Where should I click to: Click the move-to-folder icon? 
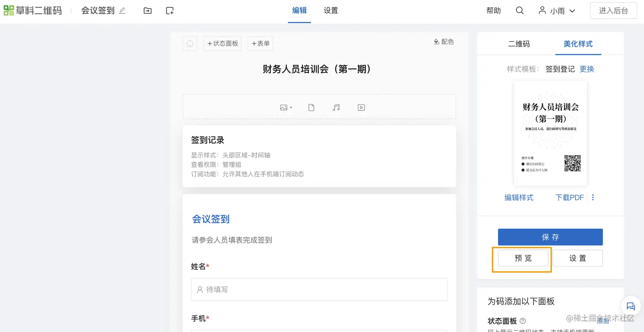click(x=147, y=11)
